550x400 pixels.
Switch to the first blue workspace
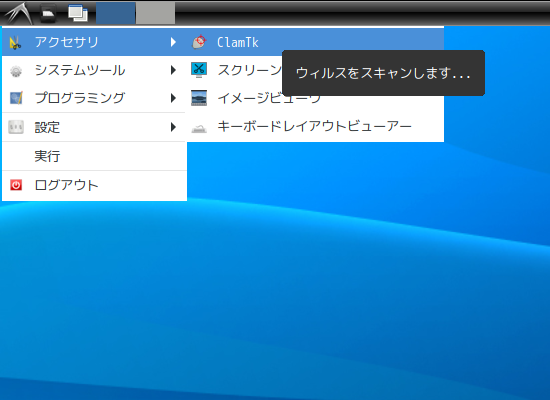(x=115, y=13)
